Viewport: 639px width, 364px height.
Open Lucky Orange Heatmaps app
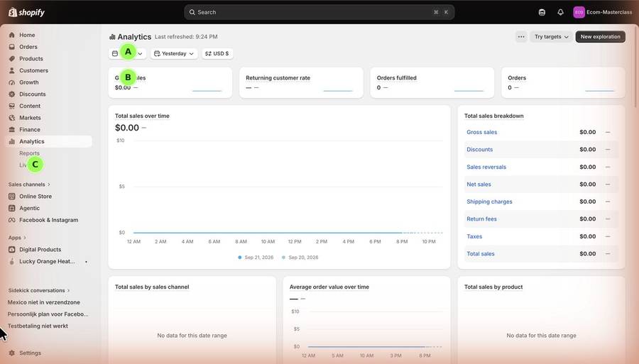coord(47,261)
